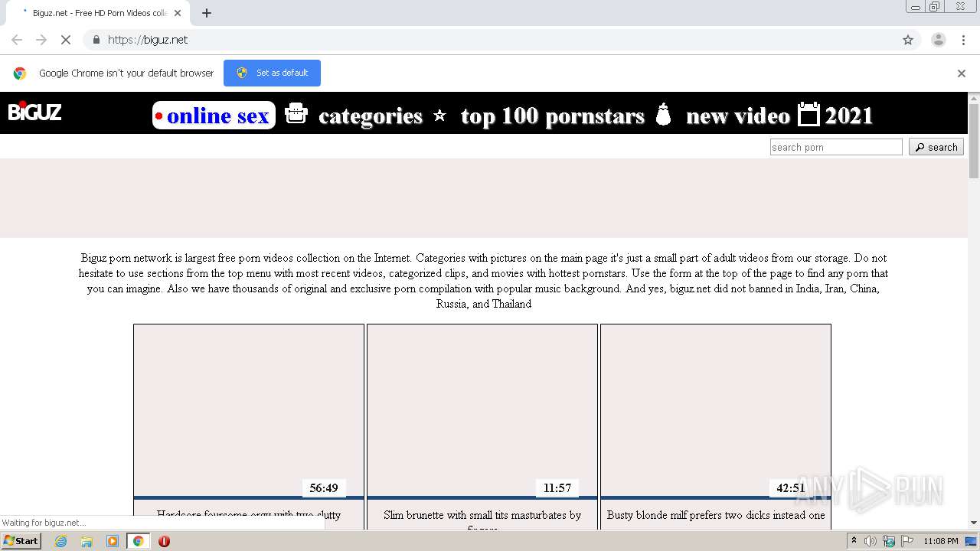
Task: Set Chrome as default browser
Action: click(x=272, y=73)
